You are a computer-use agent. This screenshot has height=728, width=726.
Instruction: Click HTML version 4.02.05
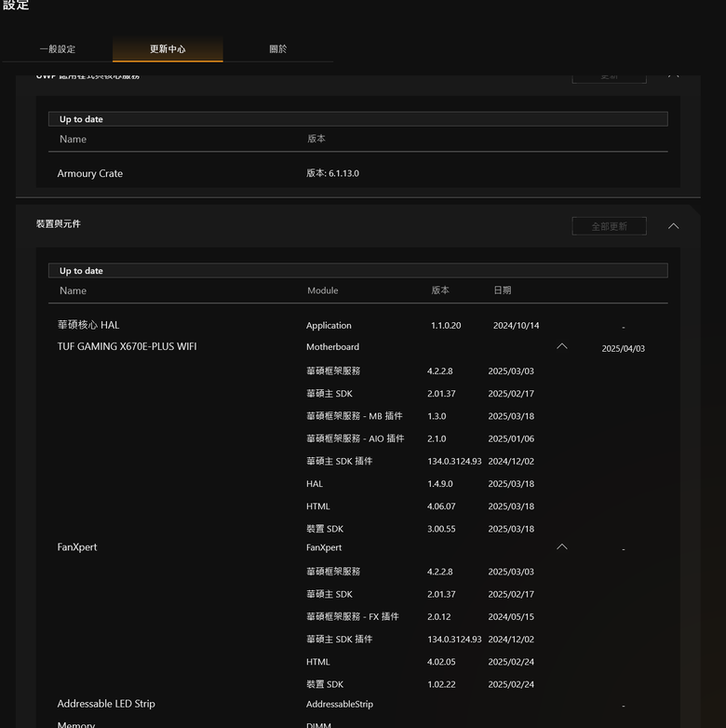pos(441,662)
